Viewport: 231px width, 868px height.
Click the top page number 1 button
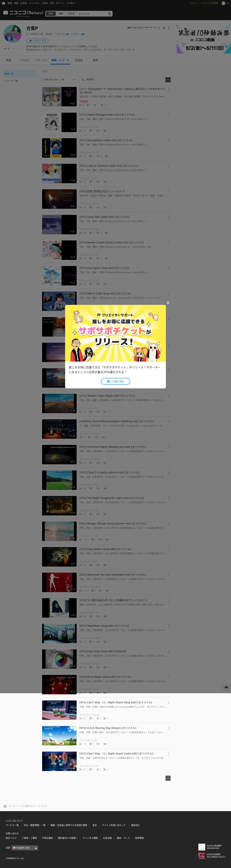tap(168, 80)
